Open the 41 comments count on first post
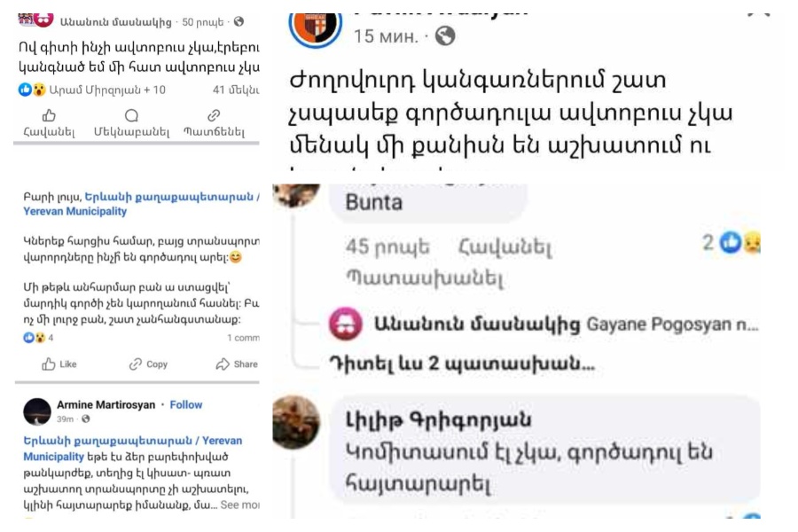 [x=236, y=90]
